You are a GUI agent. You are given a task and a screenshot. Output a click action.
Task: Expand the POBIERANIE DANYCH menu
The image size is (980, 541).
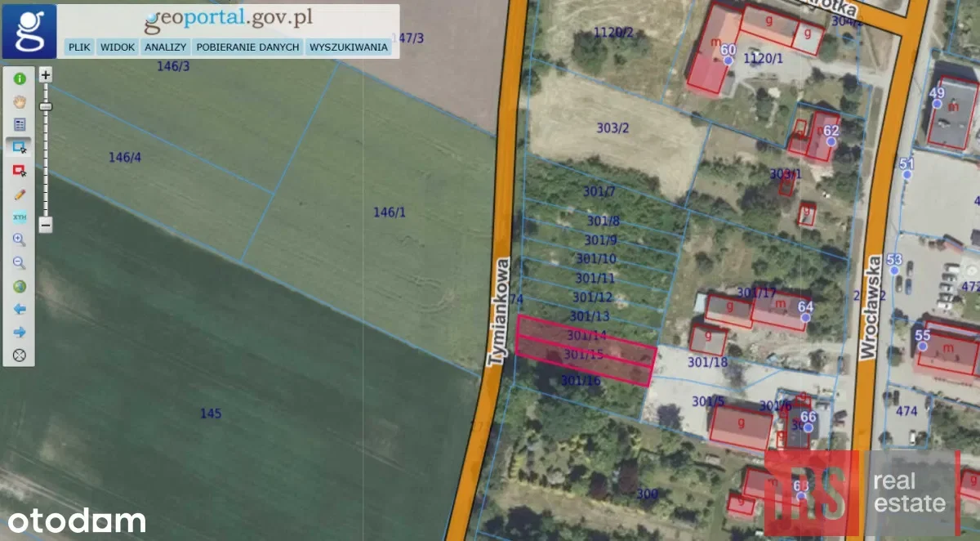tap(247, 47)
